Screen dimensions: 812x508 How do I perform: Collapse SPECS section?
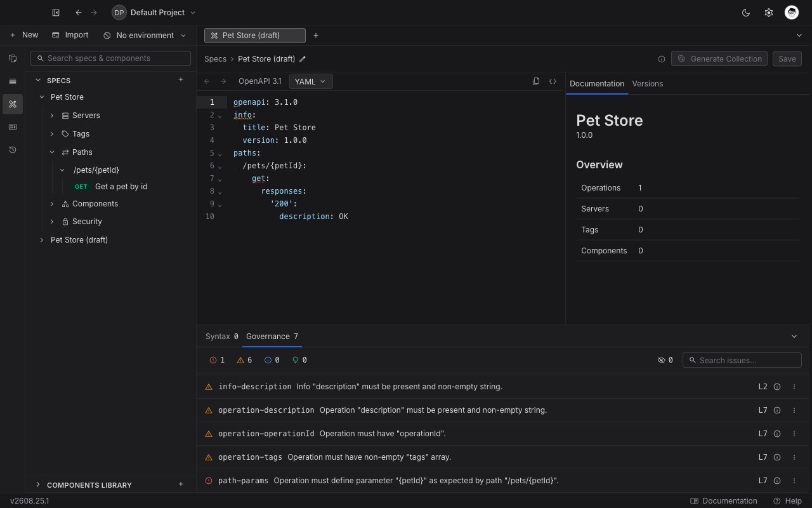(x=38, y=80)
